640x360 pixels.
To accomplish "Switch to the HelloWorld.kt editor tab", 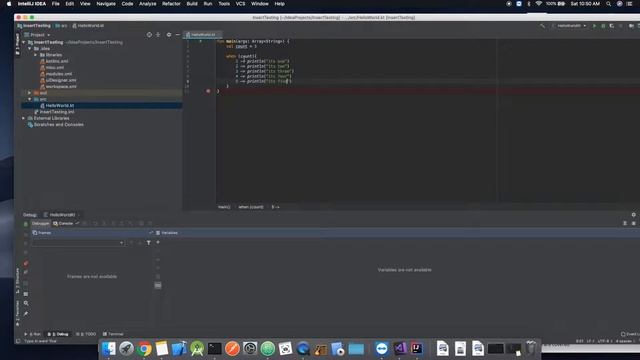I will 202,35.
